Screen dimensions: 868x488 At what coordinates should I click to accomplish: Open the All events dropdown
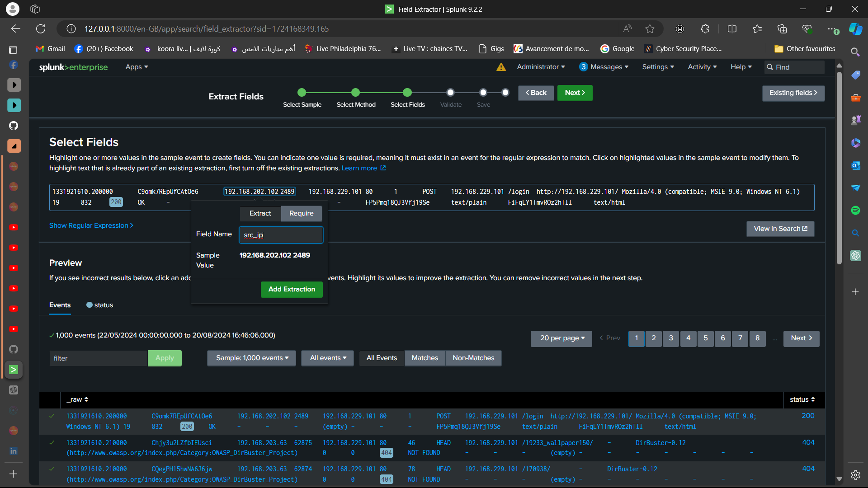(328, 358)
